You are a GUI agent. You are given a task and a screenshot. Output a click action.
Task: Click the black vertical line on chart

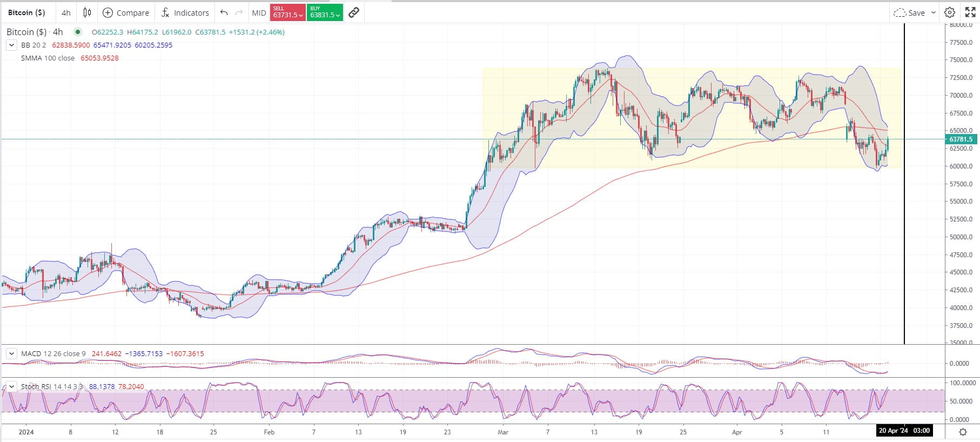coord(904,184)
